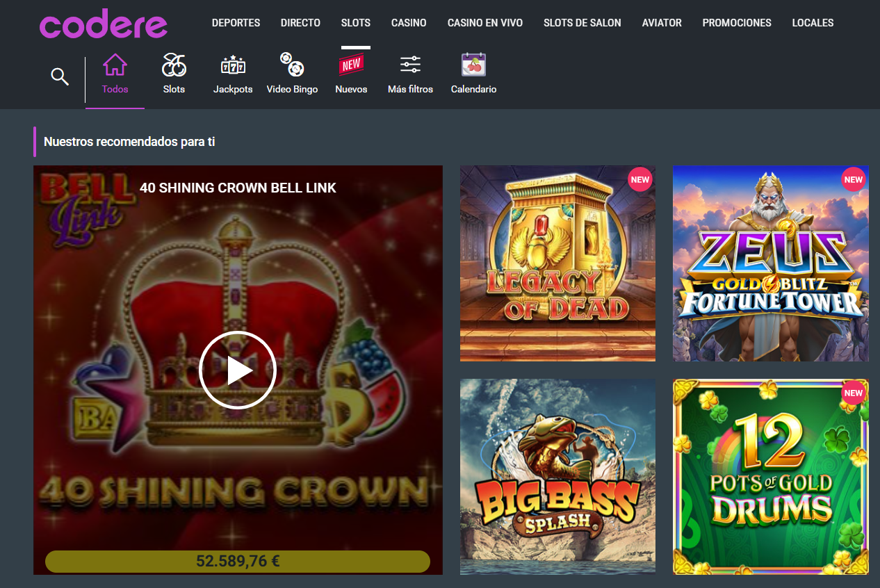Open the LOCALES menu item
The height and width of the screenshot is (588, 880).
pyautogui.click(x=813, y=23)
